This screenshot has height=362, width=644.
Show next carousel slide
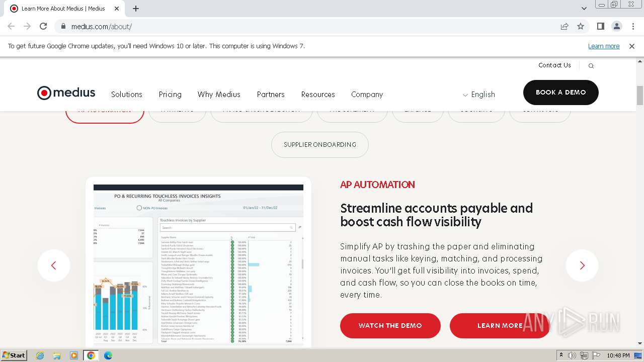(x=582, y=265)
